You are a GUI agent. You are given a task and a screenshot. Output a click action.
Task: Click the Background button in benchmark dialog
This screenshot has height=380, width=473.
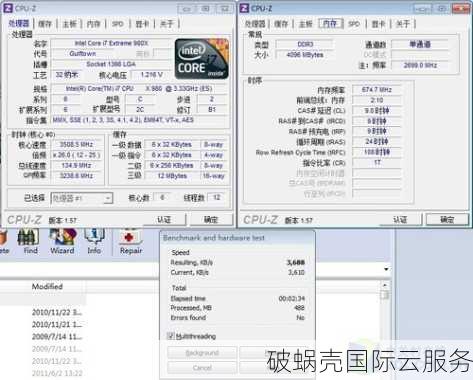[x=202, y=353]
